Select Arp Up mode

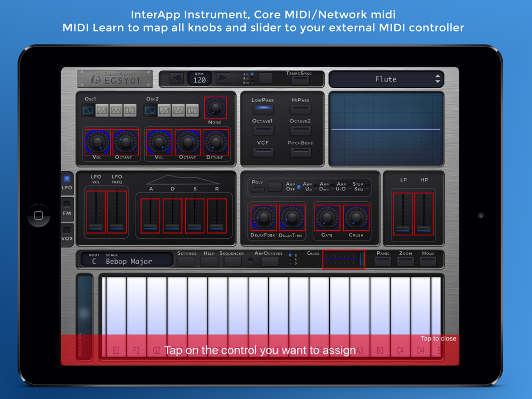point(316,187)
